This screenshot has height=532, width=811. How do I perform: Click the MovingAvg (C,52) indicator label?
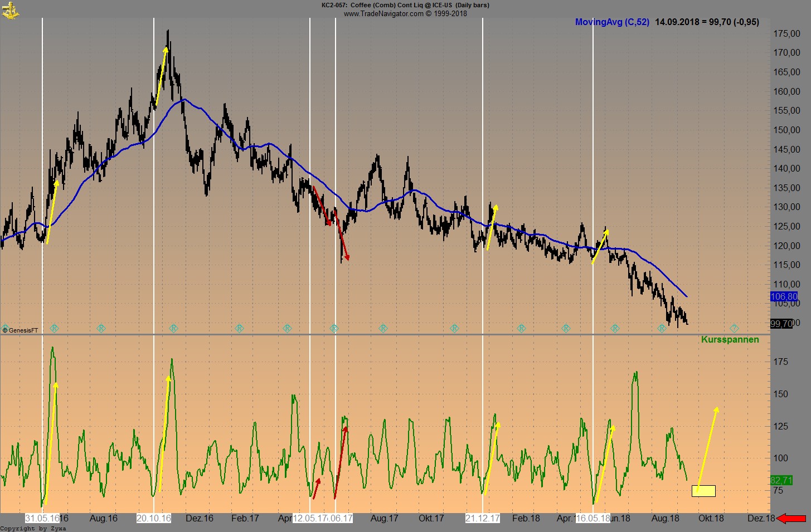pyautogui.click(x=612, y=22)
